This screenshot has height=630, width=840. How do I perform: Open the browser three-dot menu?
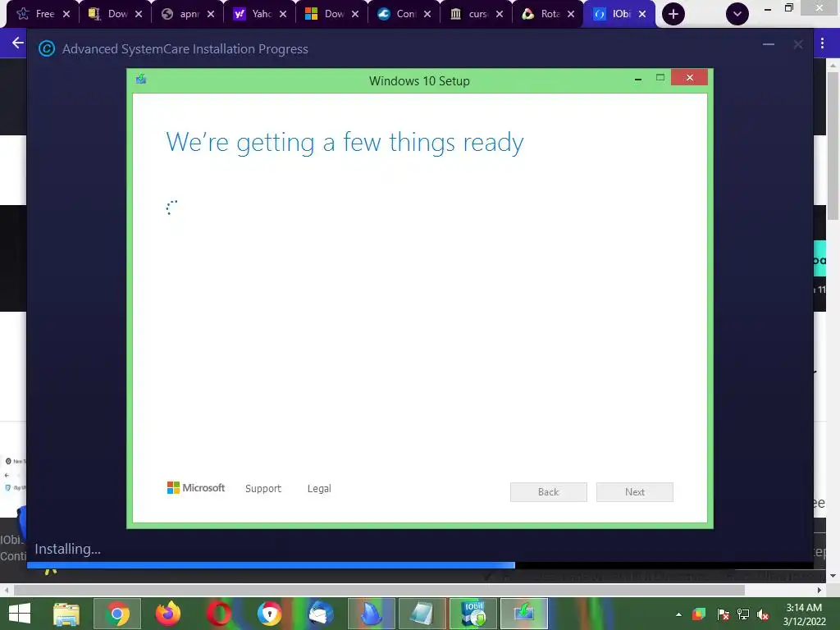pyautogui.click(x=822, y=43)
